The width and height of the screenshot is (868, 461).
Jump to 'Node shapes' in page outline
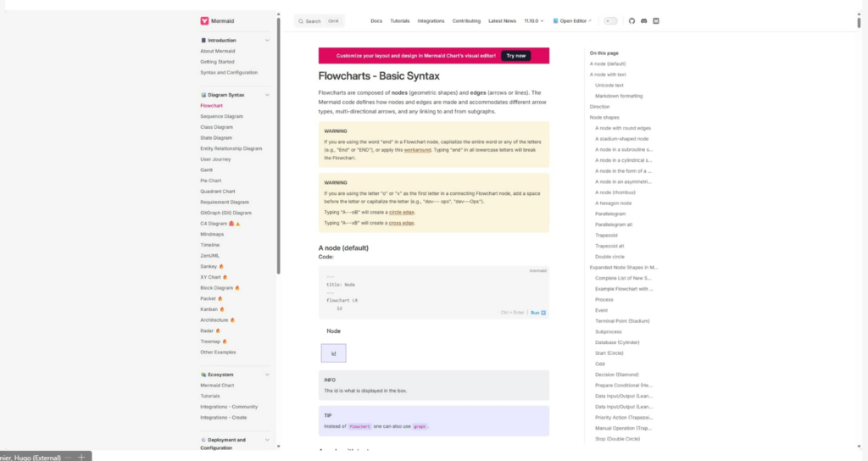[604, 117]
